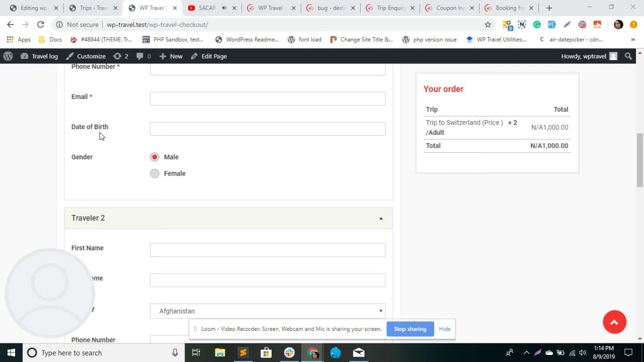
Task: Open a new browser tab
Action: click(x=549, y=8)
